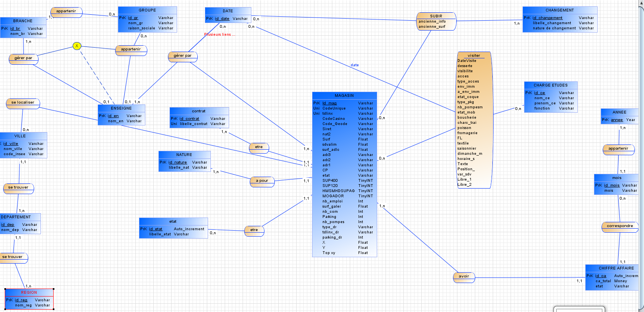Click ancienne_info in SUBIR association
The height and width of the screenshot is (312, 644).
coord(432,22)
